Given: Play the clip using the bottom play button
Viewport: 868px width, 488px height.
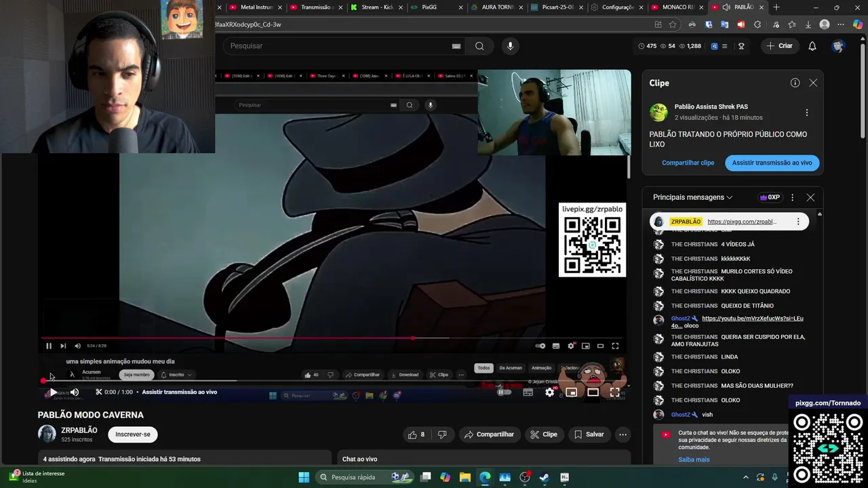Looking at the screenshot, I should click(53, 392).
